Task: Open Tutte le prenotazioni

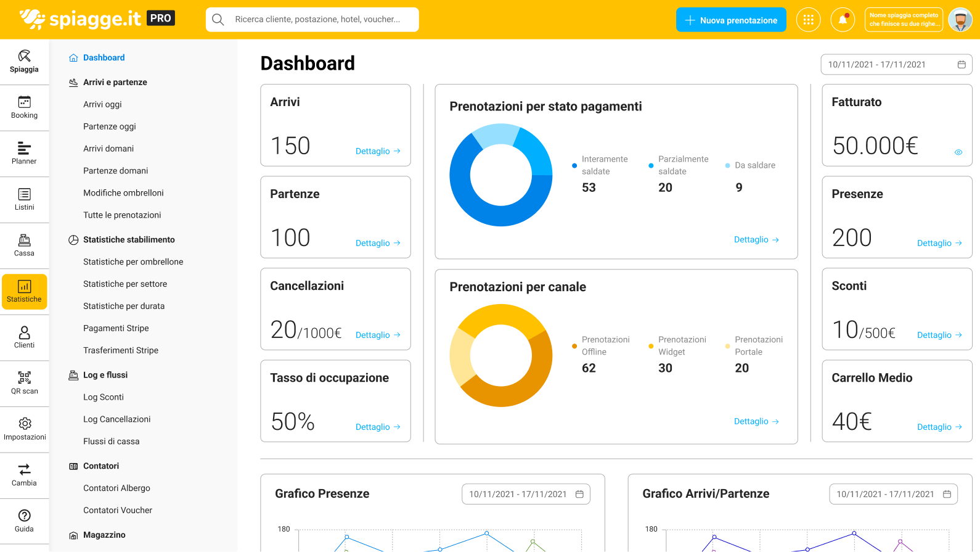Action: [x=122, y=216]
